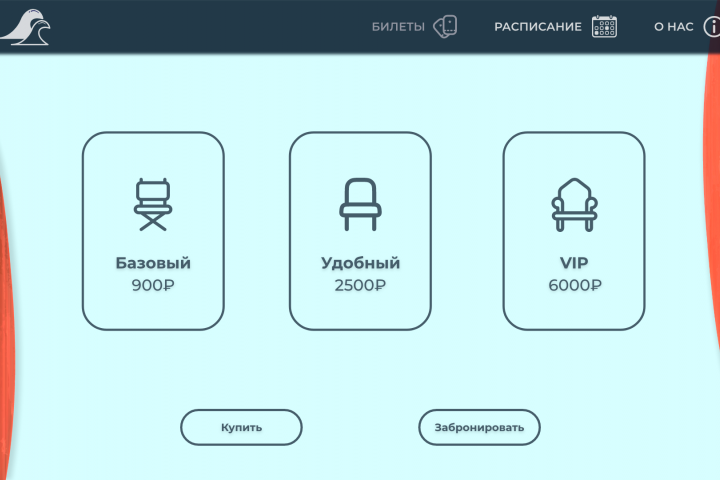Click the Удобный title text
Viewport: 720px width, 480px height.
tap(360, 263)
